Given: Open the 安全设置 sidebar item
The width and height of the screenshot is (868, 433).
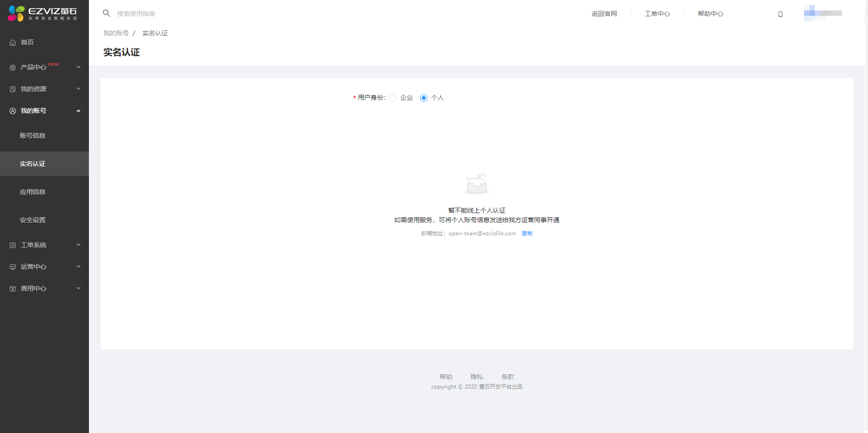Looking at the screenshot, I should (33, 220).
